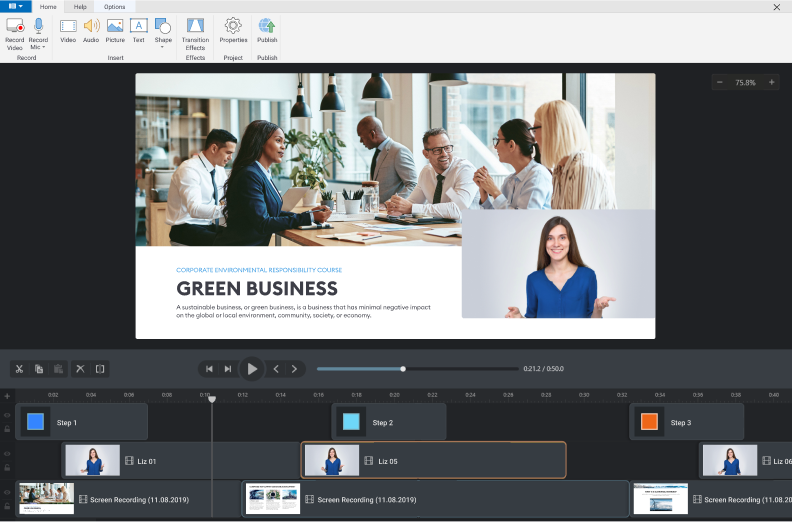Select the Step 3 clip on timeline
This screenshot has width=792, height=522.
tap(686, 422)
